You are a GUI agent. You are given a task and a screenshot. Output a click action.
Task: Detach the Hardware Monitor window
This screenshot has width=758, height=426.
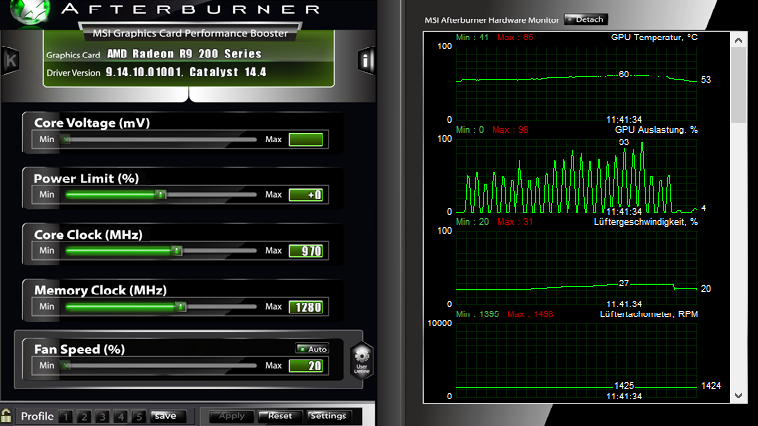pyautogui.click(x=585, y=19)
